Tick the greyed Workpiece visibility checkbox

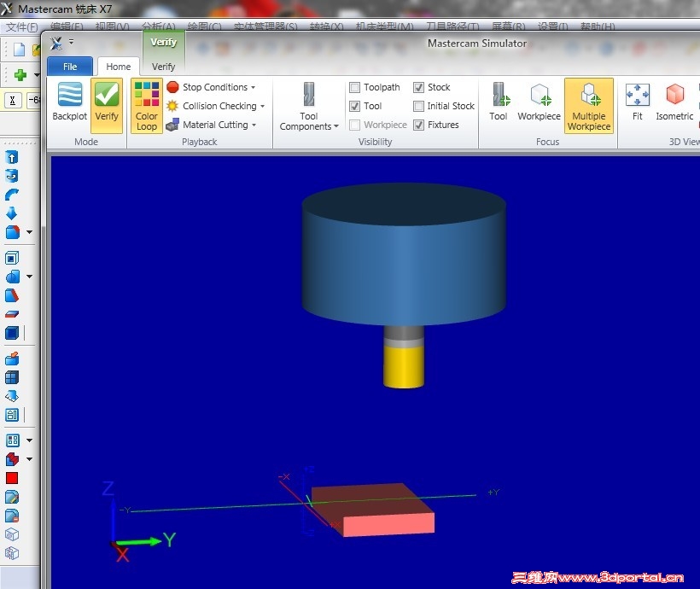(354, 125)
